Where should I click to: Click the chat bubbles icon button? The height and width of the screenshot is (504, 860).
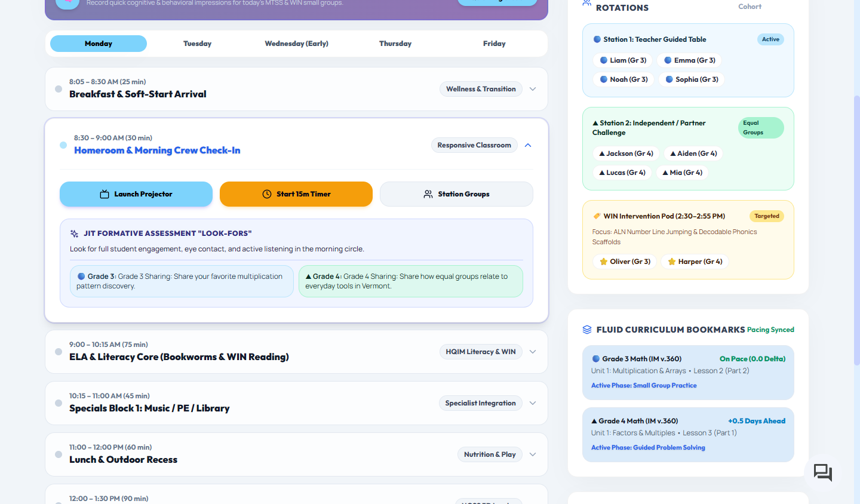[823, 473]
